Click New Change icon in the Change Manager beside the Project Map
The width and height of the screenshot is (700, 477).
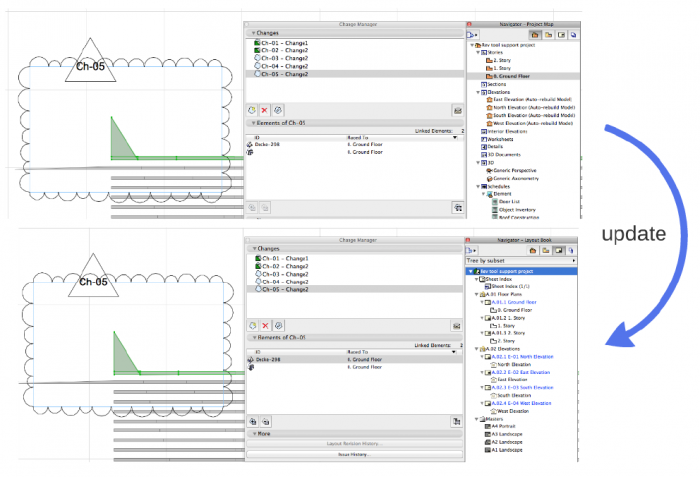click(252, 110)
